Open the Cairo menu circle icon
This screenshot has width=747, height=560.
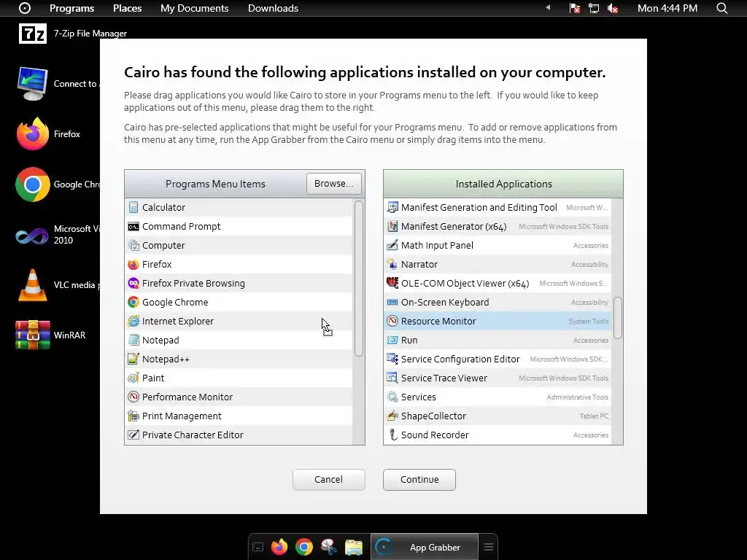[25, 8]
